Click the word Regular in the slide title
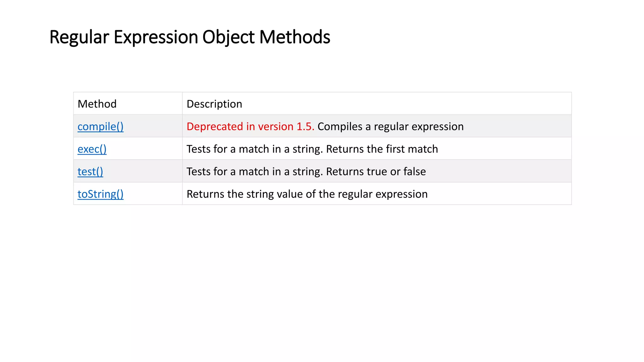This screenshot has height=362, width=644. point(79,37)
